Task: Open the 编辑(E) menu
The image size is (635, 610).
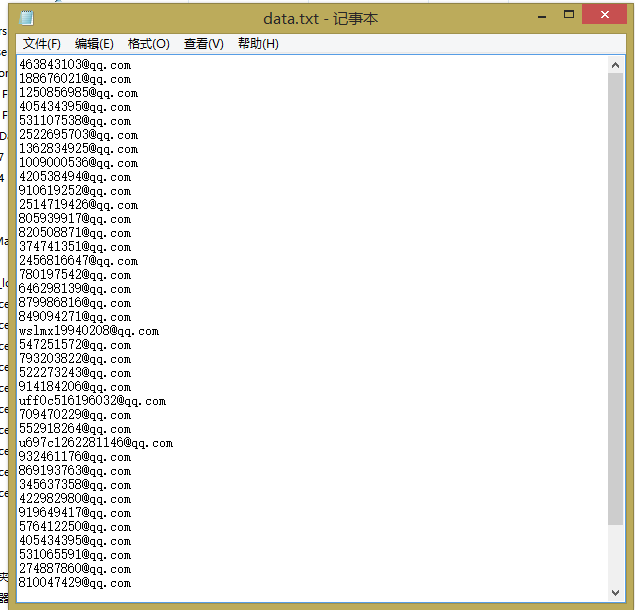Action: (94, 44)
